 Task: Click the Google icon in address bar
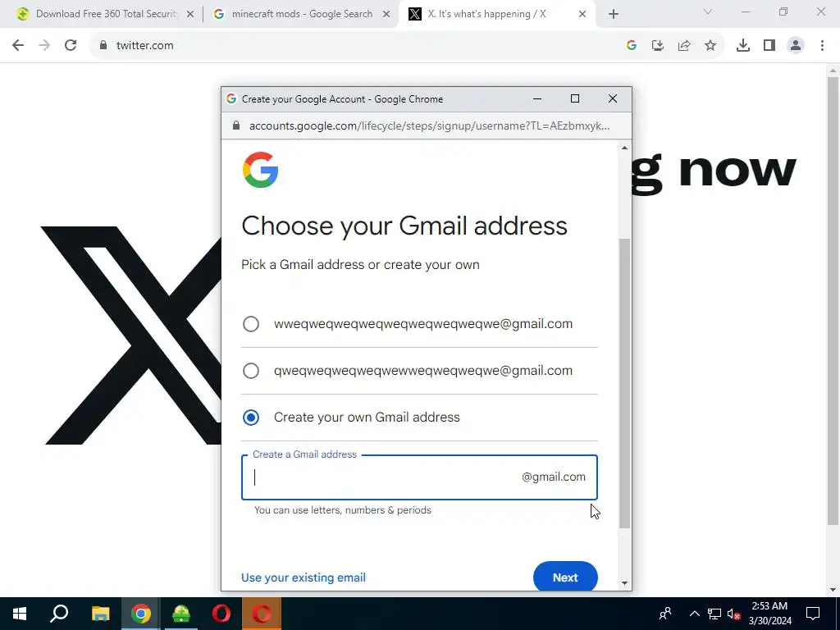[632, 46]
